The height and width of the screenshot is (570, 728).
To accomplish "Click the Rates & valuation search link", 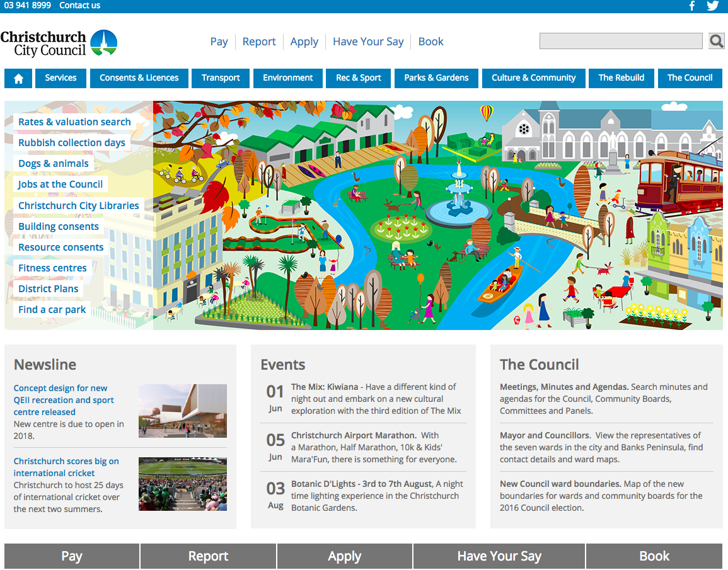I will click(x=74, y=122).
